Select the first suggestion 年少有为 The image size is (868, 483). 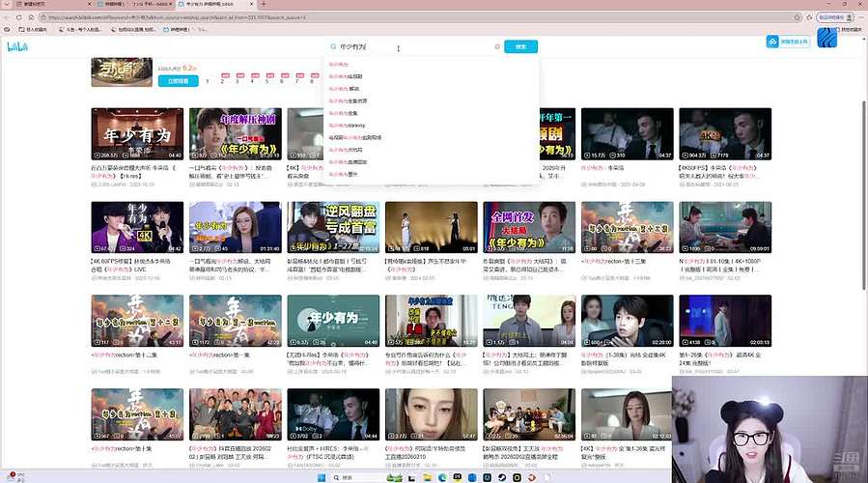coord(338,65)
